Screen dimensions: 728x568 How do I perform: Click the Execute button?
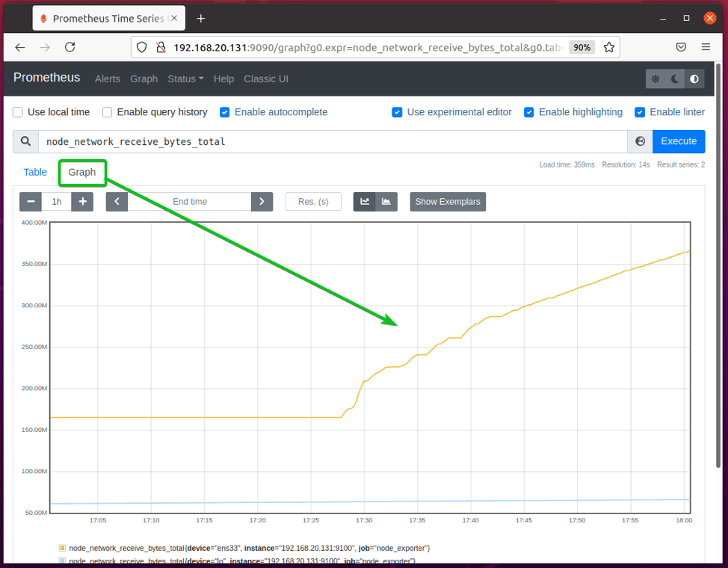tap(679, 141)
